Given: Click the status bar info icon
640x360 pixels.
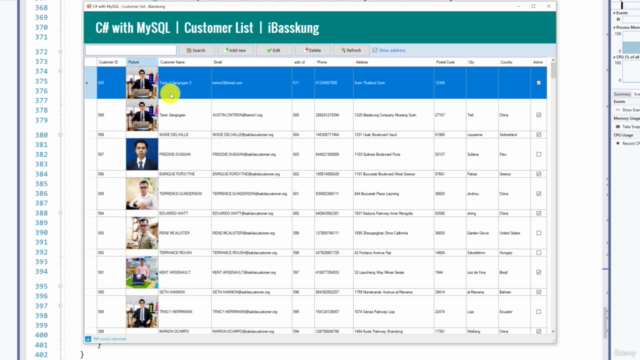Looking at the screenshot, I should pyautogui.click(x=88, y=339).
